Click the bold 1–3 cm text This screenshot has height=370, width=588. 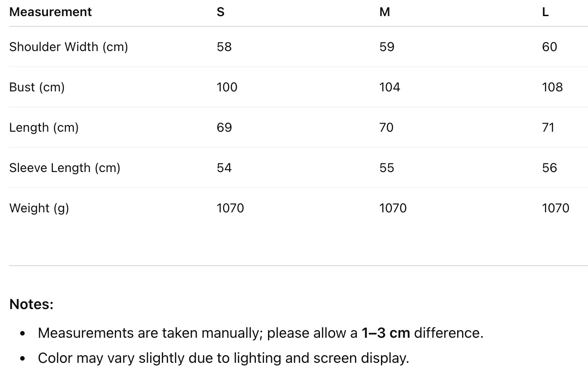(385, 333)
